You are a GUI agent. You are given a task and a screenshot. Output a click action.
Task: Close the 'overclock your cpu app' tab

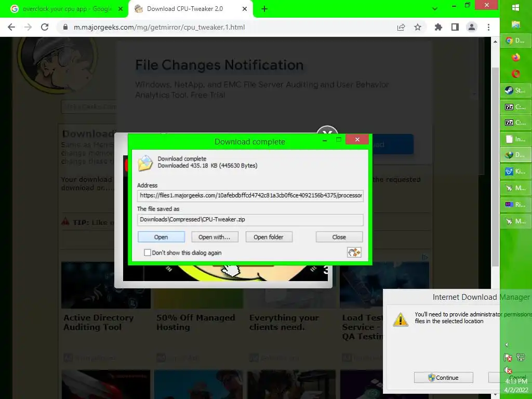coord(121,9)
